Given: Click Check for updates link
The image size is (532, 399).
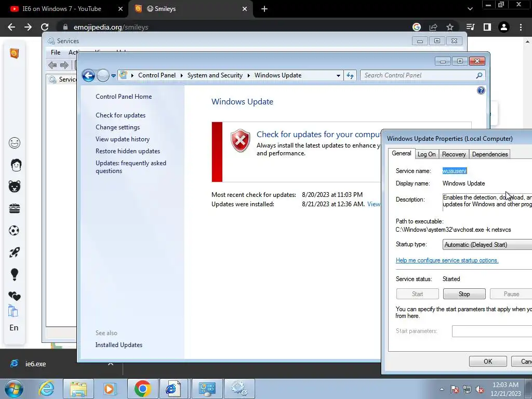Looking at the screenshot, I should point(121,115).
